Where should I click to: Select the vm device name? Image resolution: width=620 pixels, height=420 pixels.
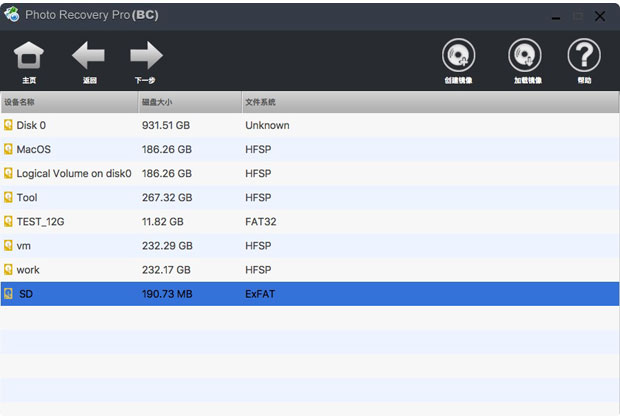24,246
